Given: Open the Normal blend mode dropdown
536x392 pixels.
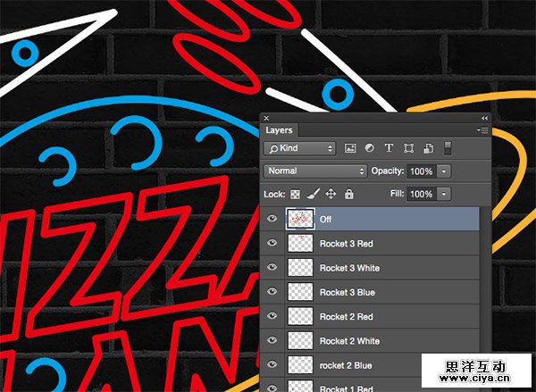Looking at the screenshot, I should [315, 171].
